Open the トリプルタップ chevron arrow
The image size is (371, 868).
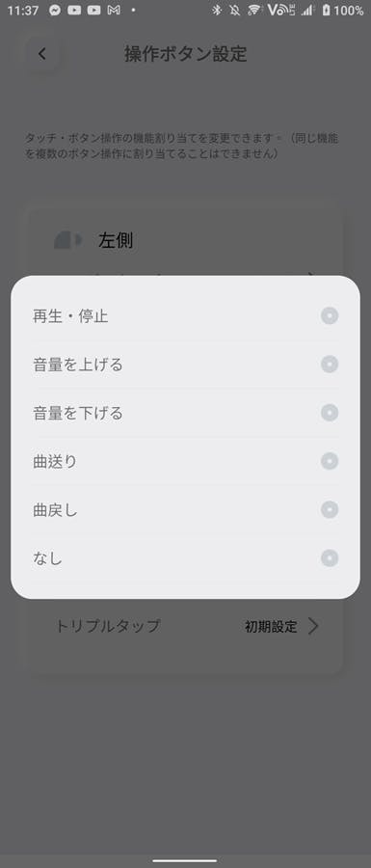click(313, 626)
